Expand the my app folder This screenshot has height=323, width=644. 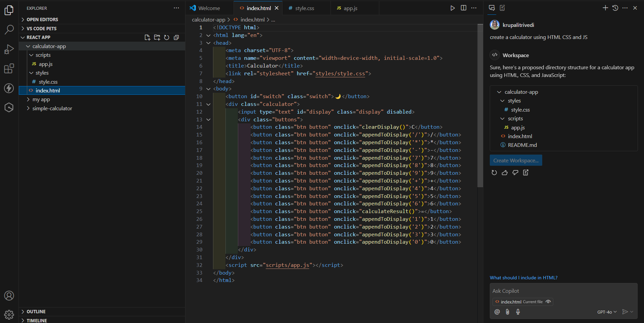pyautogui.click(x=102, y=99)
